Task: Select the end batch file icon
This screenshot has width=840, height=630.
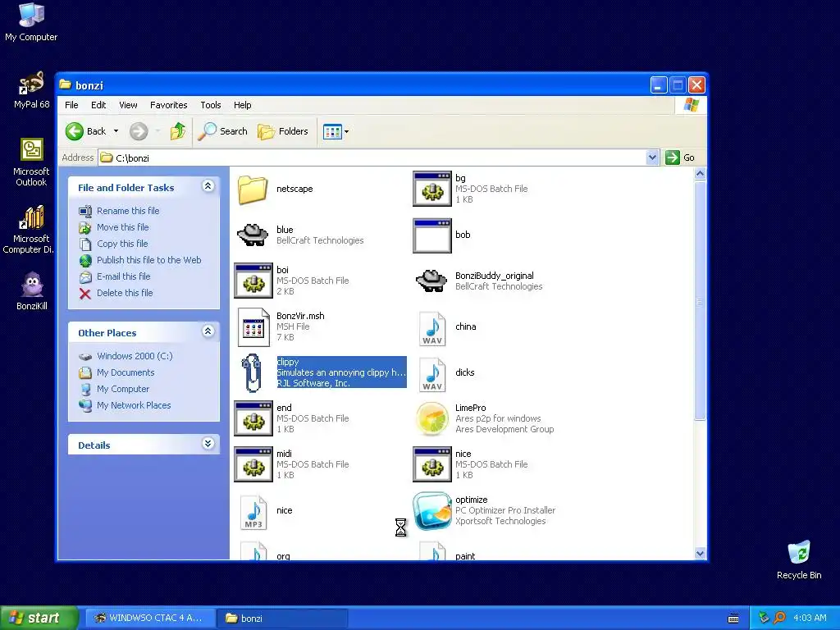Action: click(253, 418)
